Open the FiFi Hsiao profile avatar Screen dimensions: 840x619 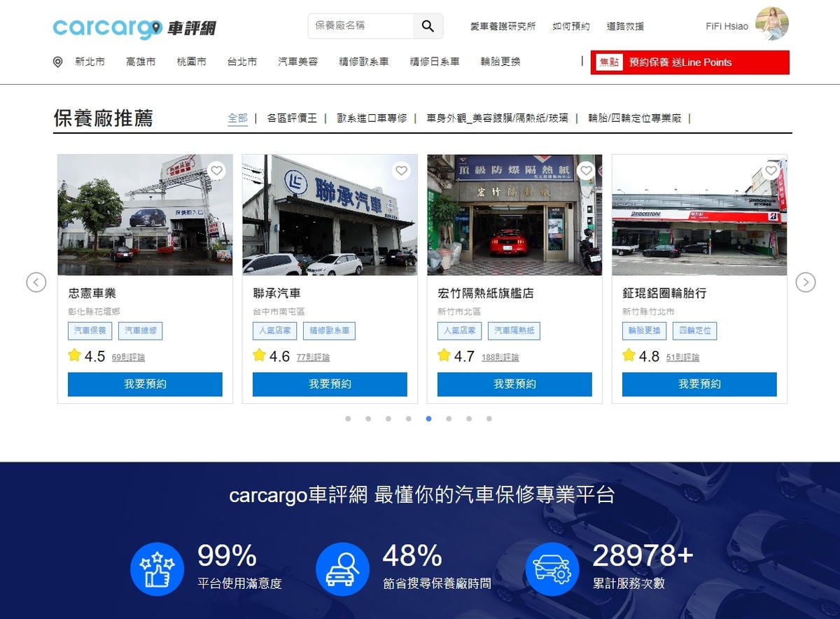click(772, 25)
